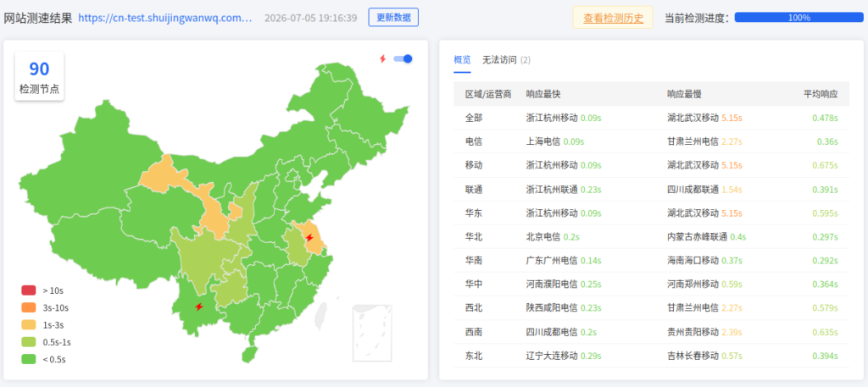The height and width of the screenshot is (387, 868).
Task: Click the red lightning icon beside the toggle
Action: pos(382,58)
